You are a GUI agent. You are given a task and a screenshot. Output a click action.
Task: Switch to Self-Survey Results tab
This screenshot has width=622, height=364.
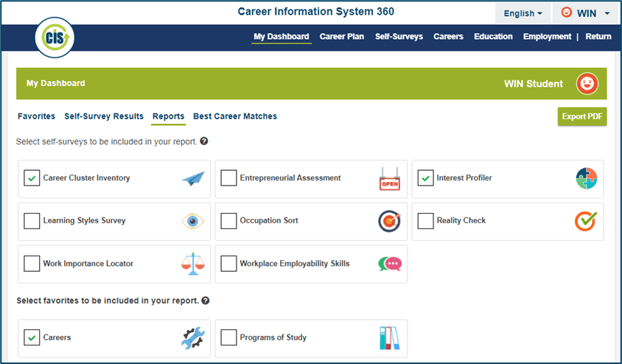pos(104,116)
